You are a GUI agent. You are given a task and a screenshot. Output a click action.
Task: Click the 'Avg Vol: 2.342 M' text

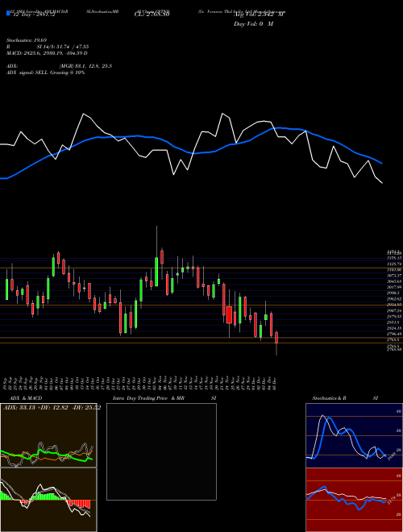point(259,15)
